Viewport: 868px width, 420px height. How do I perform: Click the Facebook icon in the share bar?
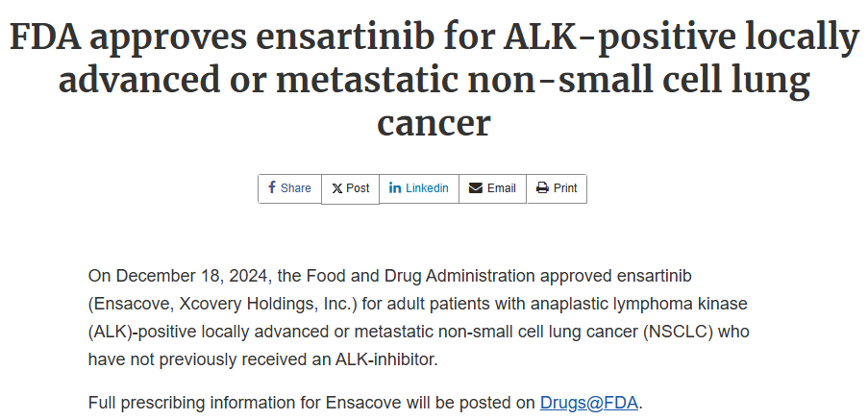tap(272, 188)
